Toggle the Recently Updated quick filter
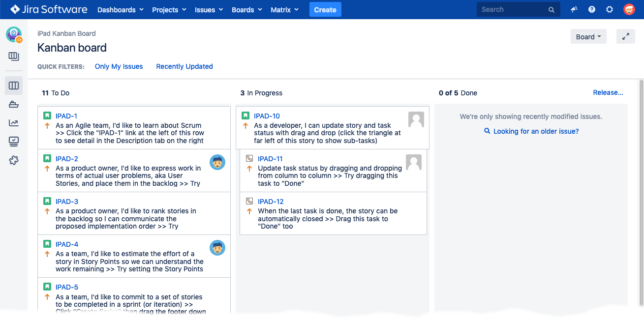 184,66
